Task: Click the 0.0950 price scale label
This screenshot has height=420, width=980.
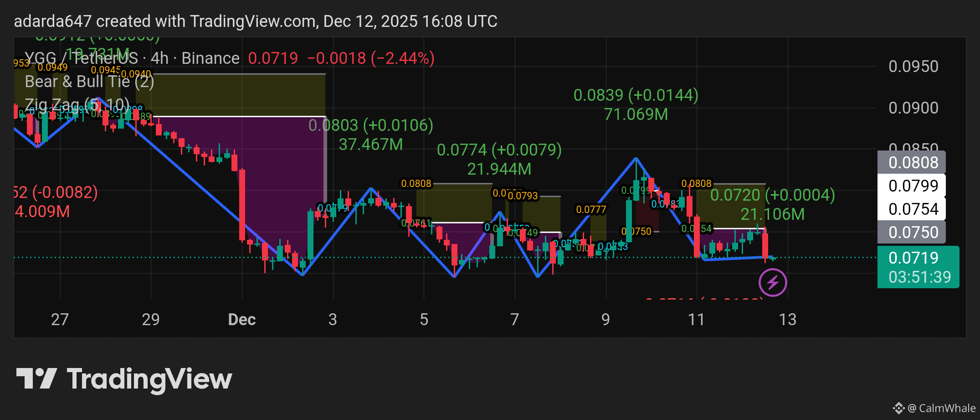Action: (913, 67)
